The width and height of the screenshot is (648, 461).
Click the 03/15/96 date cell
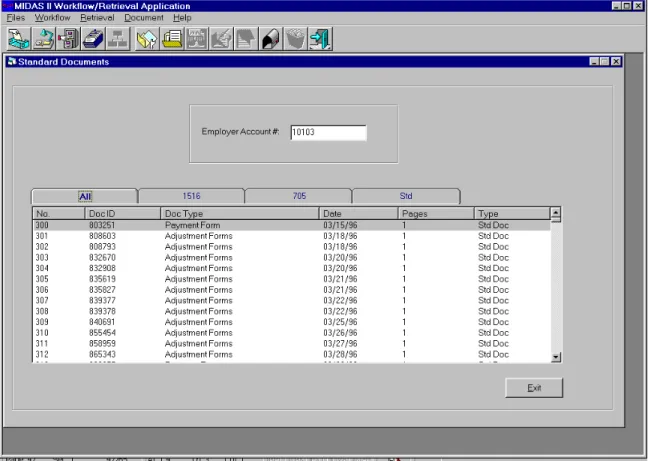(340, 225)
